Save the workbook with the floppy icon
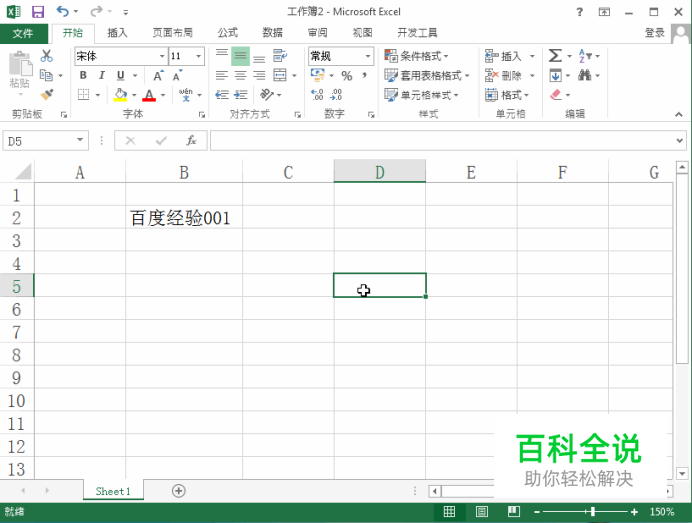 (x=38, y=11)
